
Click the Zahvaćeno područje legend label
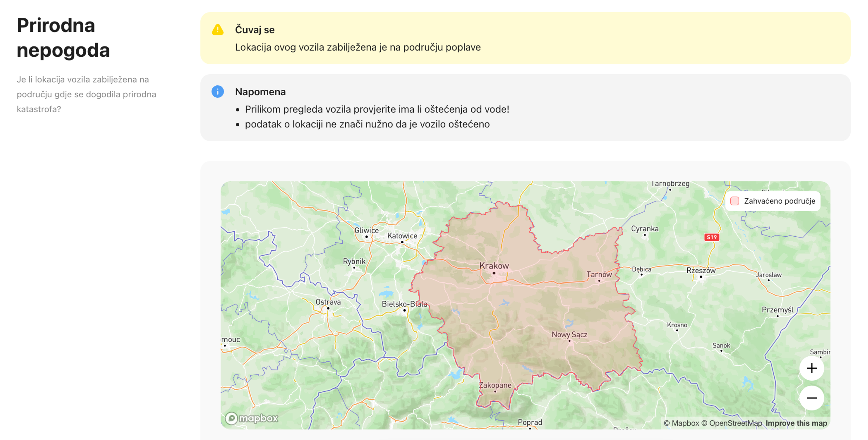pyautogui.click(x=779, y=201)
